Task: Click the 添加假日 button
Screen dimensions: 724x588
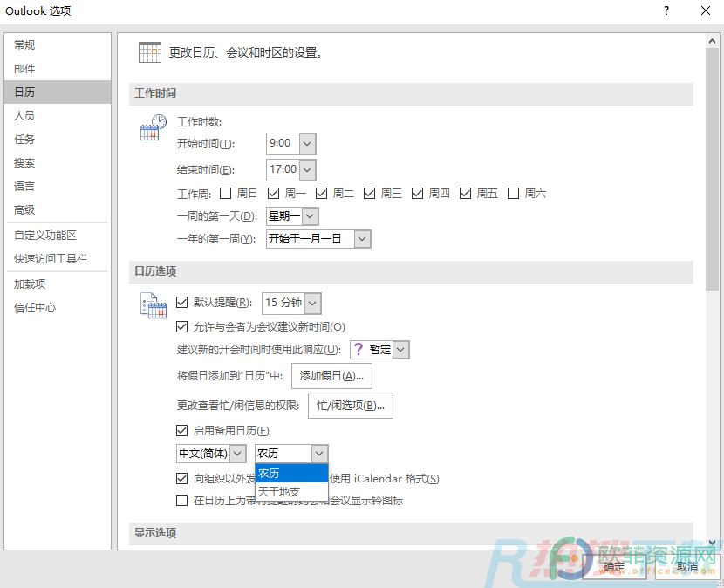Action: 331,376
